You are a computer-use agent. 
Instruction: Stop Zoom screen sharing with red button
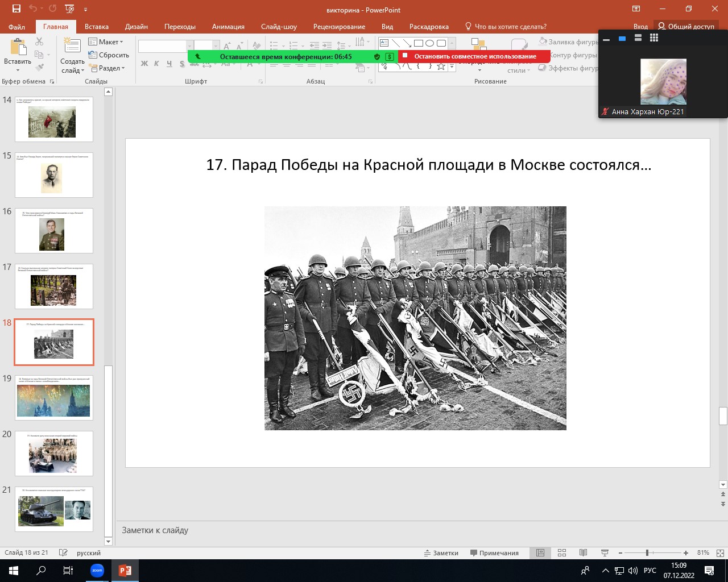(x=474, y=56)
